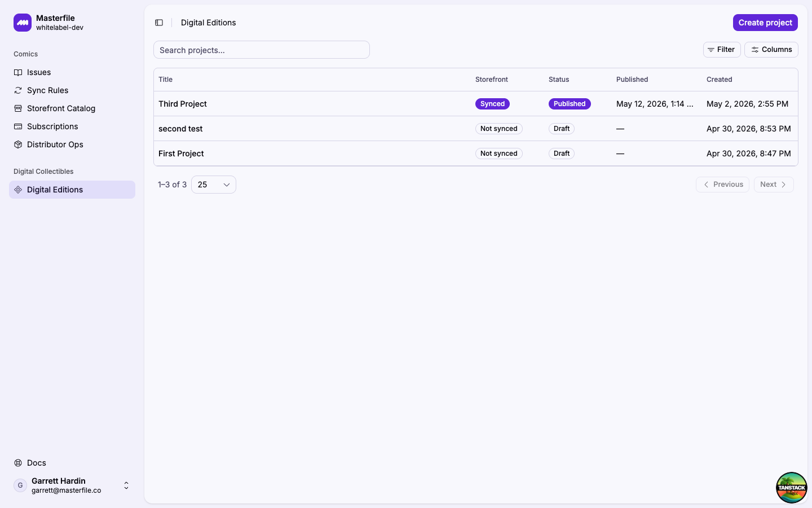
Task: Click Apr 30, 2026, 8:53 PM created date
Action: [x=748, y=129]
